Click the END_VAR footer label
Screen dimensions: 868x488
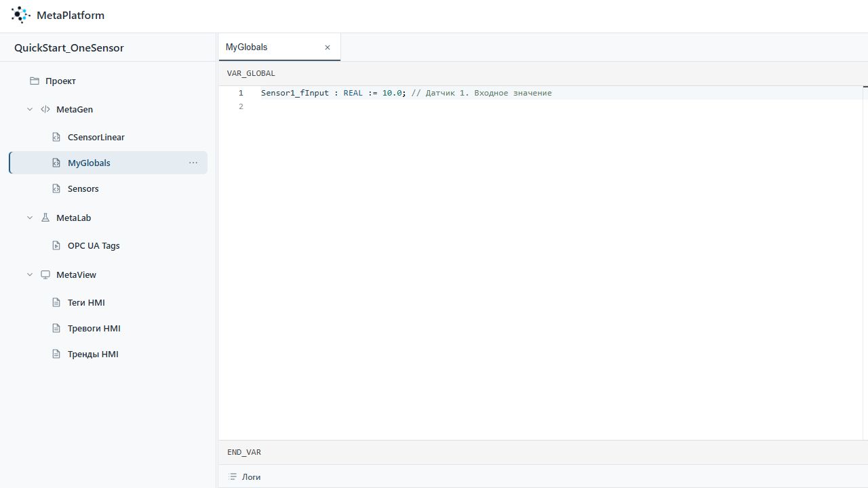(x=244, y=452)
